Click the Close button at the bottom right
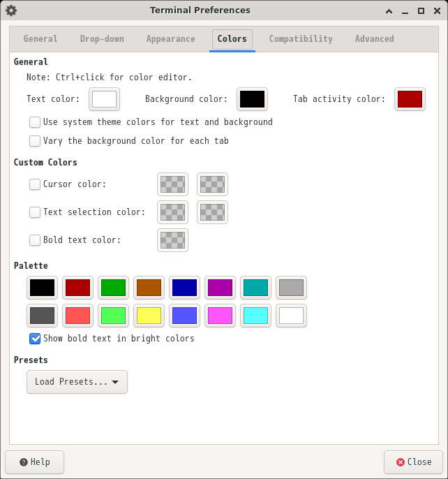Image resolution: width=448 pixels, height=479 pixels. pos(413,462)
